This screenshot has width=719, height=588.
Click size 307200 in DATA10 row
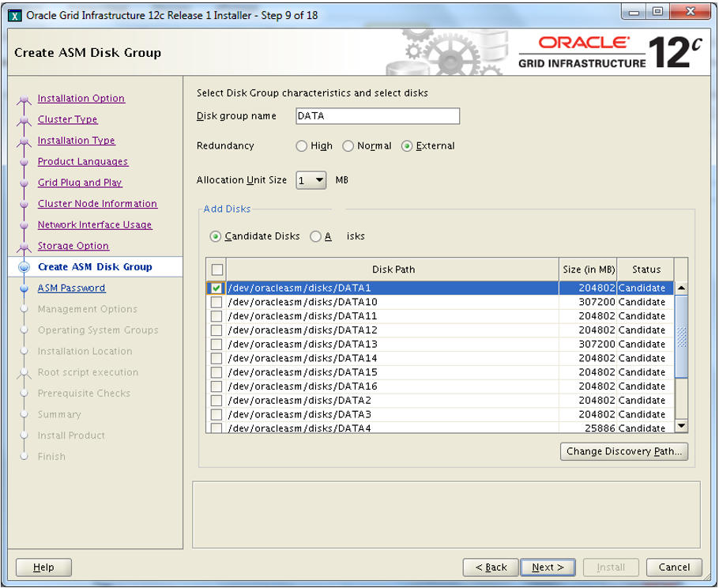point(597,302)
